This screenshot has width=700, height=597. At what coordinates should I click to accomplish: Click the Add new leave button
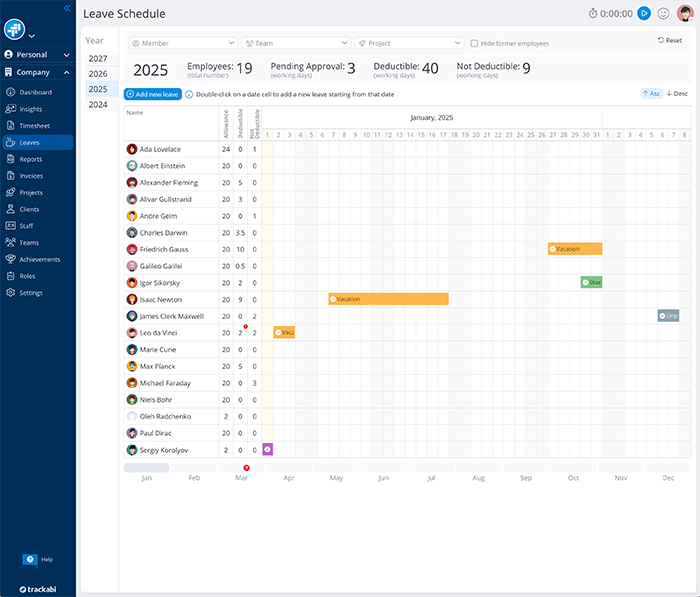coord(153,93)
